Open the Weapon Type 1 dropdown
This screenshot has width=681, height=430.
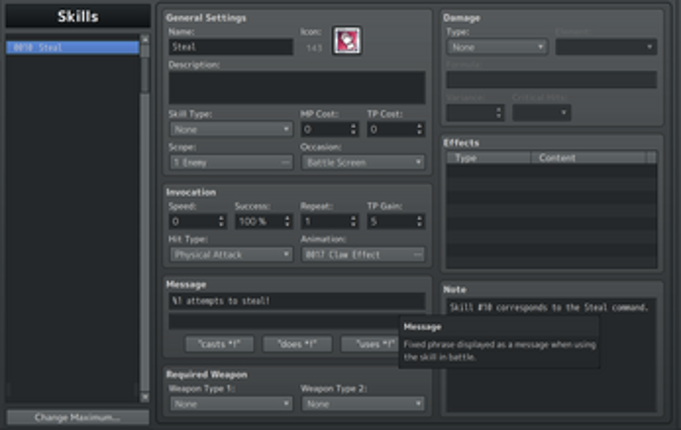click(x=231, y=404)
